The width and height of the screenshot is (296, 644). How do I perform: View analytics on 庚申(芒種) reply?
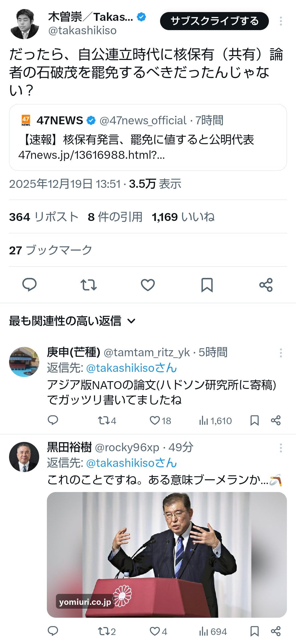click(215, 420)
